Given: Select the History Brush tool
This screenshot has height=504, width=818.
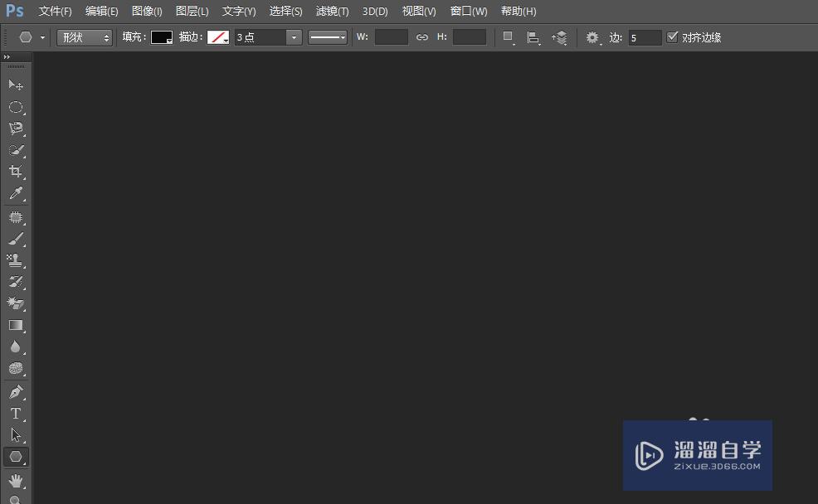Looking at the screenshot, I should (16, 282).
